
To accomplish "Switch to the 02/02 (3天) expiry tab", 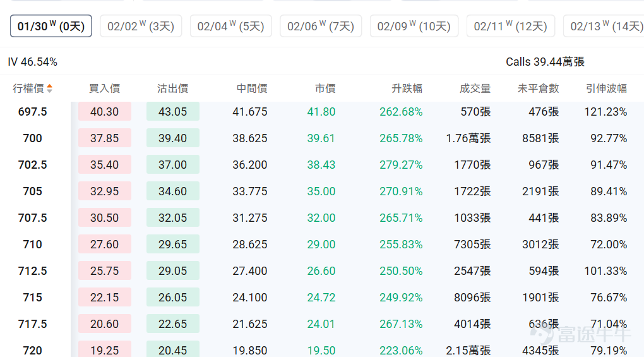I will 141,27.
